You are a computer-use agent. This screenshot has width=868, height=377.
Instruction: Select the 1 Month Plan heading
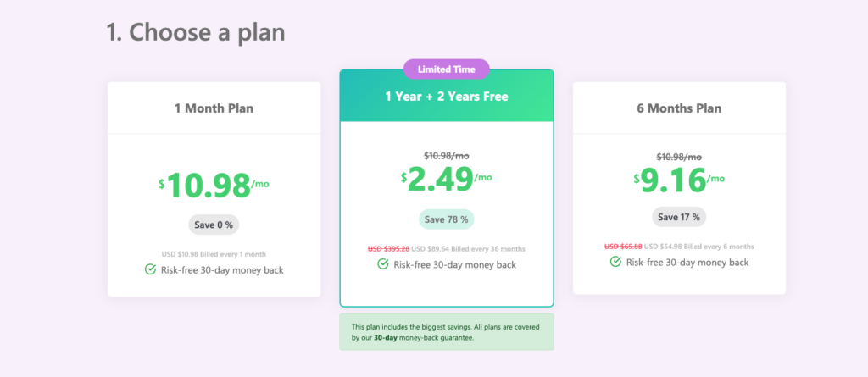coord(214,108)
